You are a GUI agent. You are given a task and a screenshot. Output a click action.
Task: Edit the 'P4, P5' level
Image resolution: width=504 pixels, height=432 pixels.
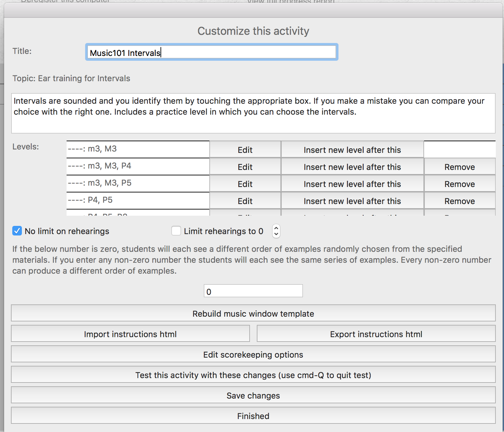(x=245, y=201)
